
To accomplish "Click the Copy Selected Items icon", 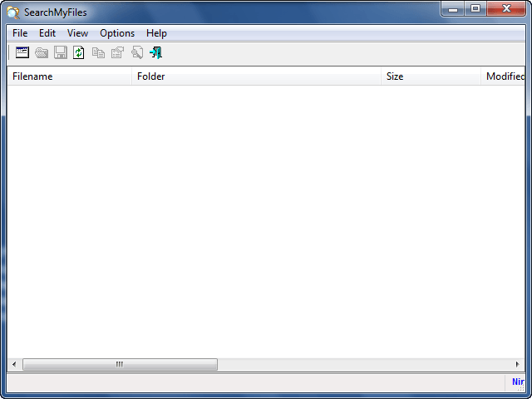I will click(x=98, y=52).
